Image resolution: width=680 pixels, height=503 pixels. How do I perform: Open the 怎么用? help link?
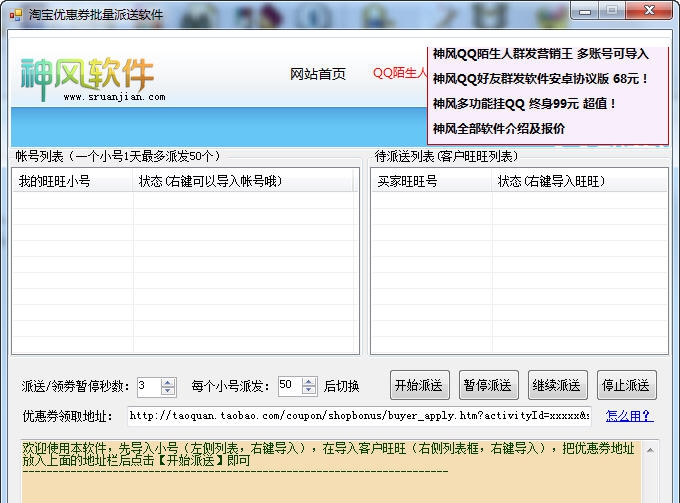point(629,416)
